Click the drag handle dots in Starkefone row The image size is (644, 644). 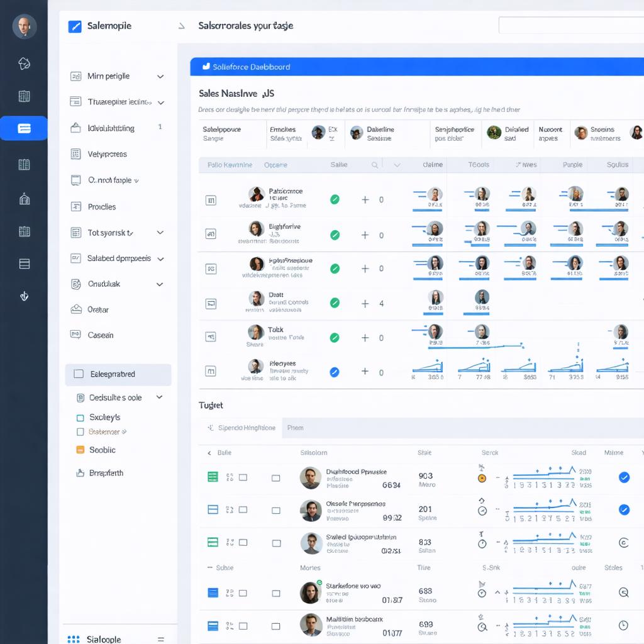pos(230,592)
